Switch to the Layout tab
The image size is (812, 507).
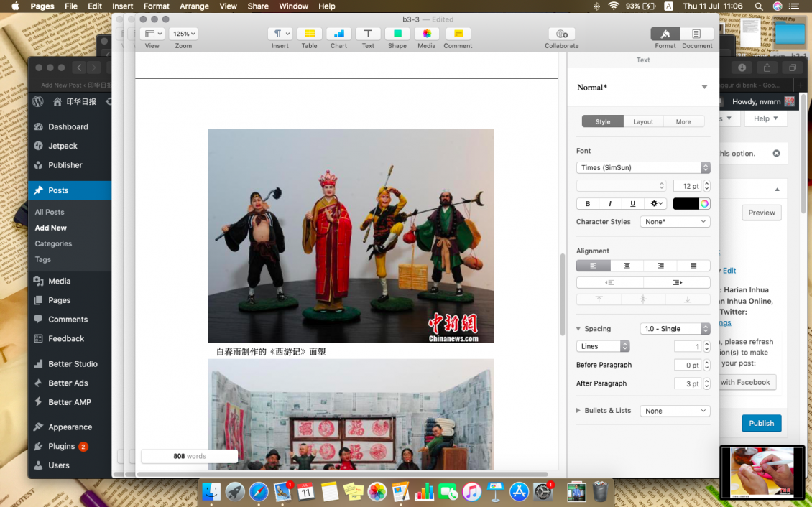(643, 122)
